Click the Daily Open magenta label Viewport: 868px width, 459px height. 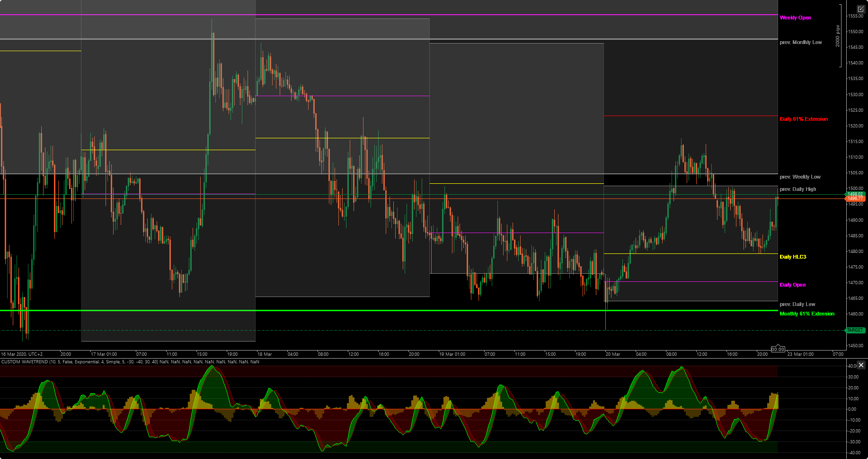coord(792,285)
